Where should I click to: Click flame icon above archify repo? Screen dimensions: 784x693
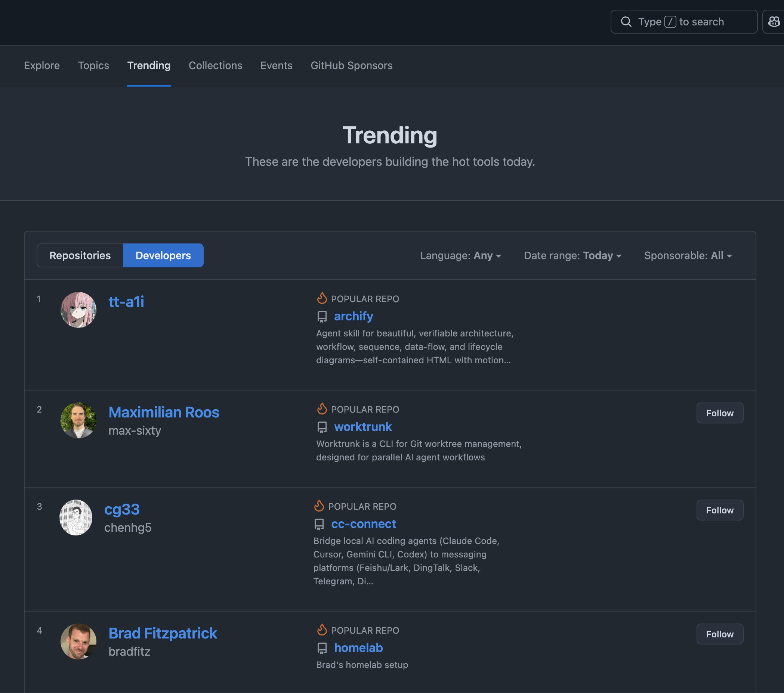point(322,298)
